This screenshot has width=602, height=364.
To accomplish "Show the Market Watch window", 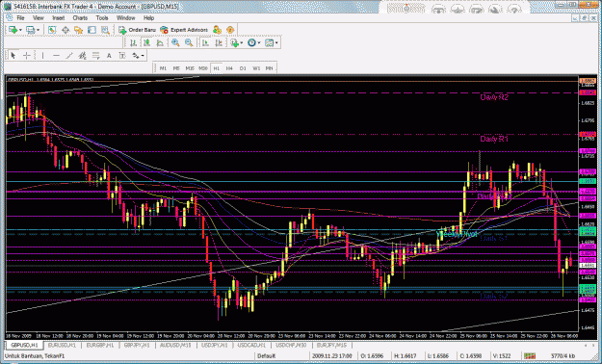I will (52, 30).
